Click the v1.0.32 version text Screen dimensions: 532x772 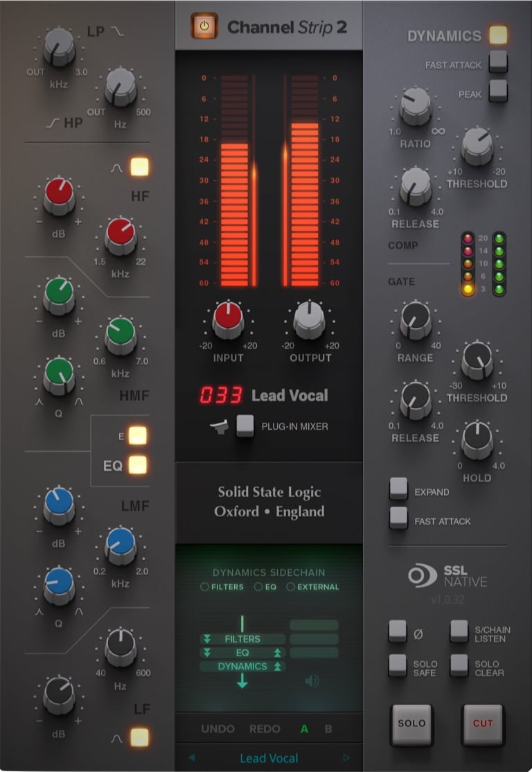pyautogui.click(x=447, y=599)
